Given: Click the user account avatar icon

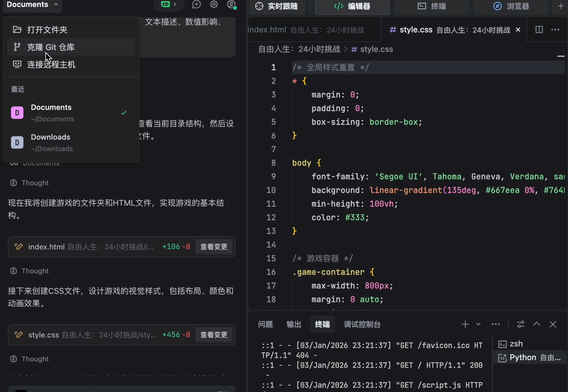Looking at the screenshot, I should coord(231,5).
